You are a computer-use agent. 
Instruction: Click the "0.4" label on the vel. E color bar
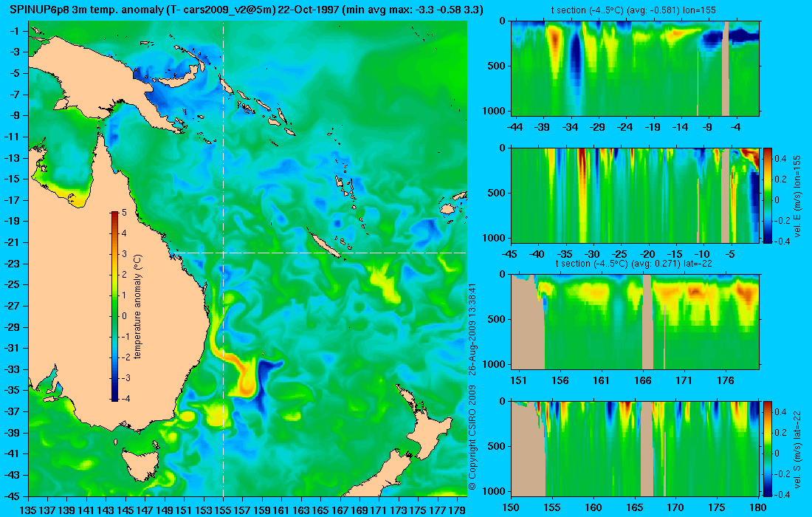[781, 158]
